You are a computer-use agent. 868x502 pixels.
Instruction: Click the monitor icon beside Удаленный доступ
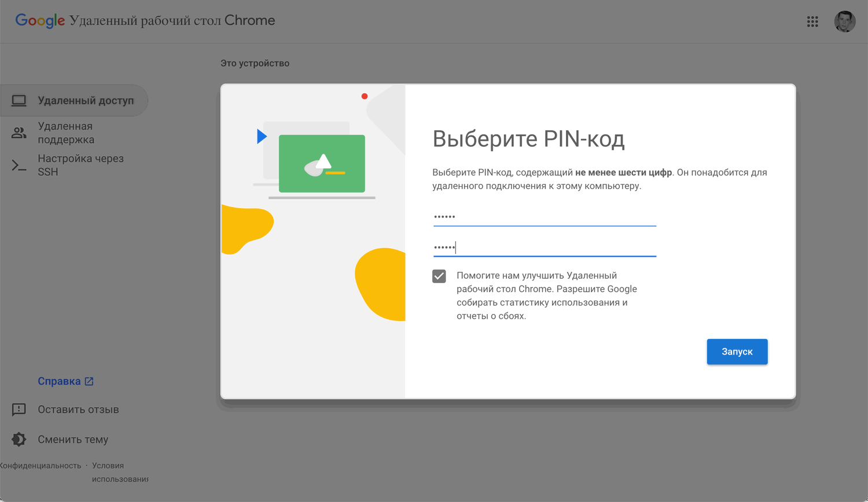pyautogui.click(x=20, y=99)
